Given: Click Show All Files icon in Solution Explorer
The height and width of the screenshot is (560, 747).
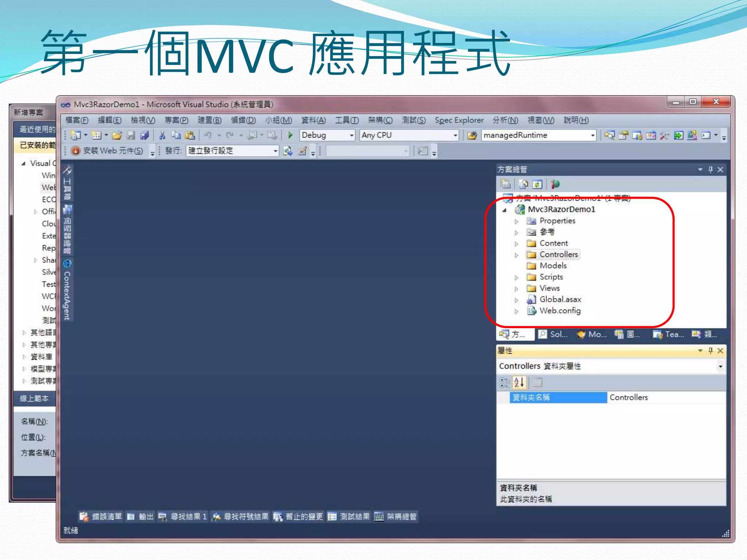Looking at the screenshot, I should 523,184.
